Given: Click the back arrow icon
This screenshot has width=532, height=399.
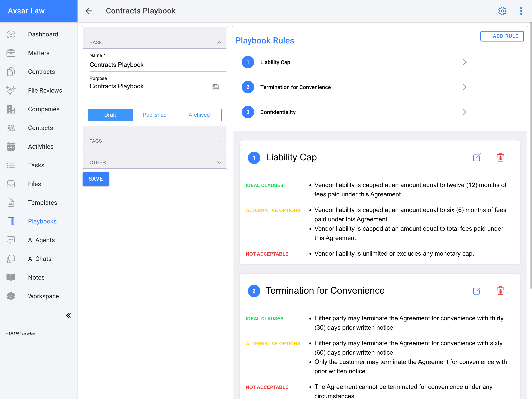Looking at the screenshot, I should click(89, 11).
